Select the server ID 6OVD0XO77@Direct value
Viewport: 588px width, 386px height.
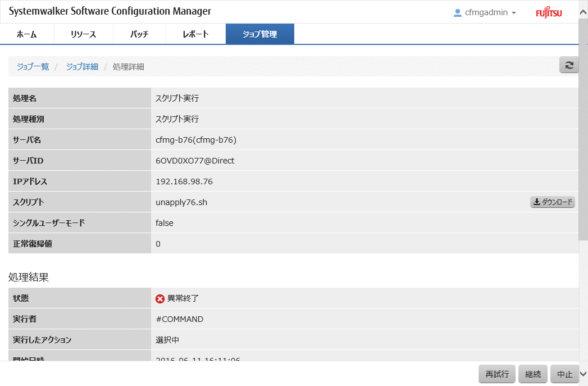195,161
